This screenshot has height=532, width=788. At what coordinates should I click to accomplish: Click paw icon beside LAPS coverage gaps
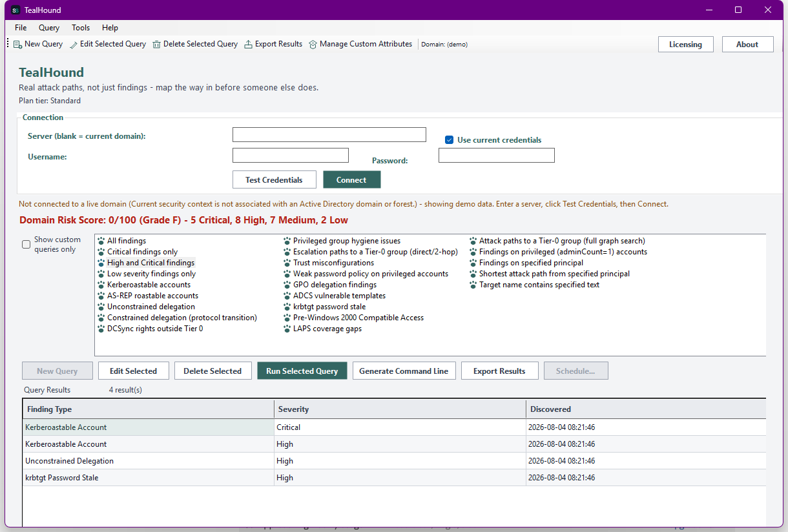pyautogui.click(x=287, y=329)
